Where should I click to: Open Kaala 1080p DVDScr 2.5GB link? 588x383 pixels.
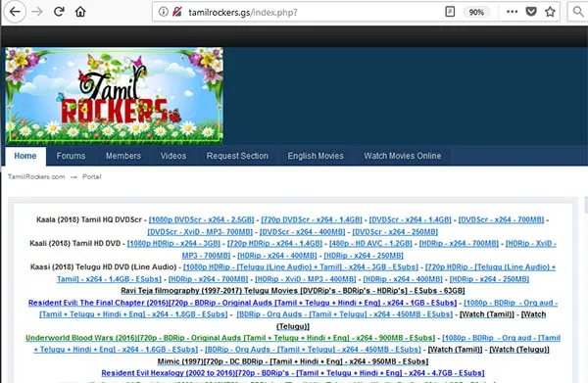[201, 219]
